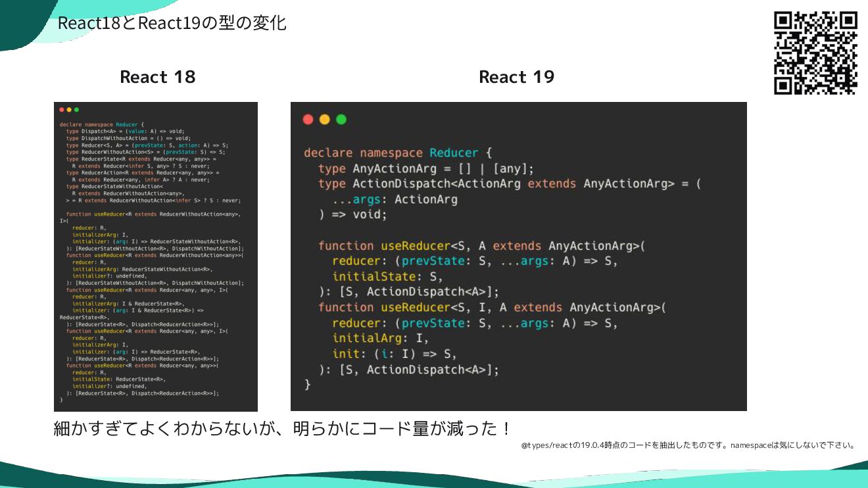
Task: Click 'type Dispatch<A> = (value: A) => void;' in React 18 code
Action: click(126, 132)
